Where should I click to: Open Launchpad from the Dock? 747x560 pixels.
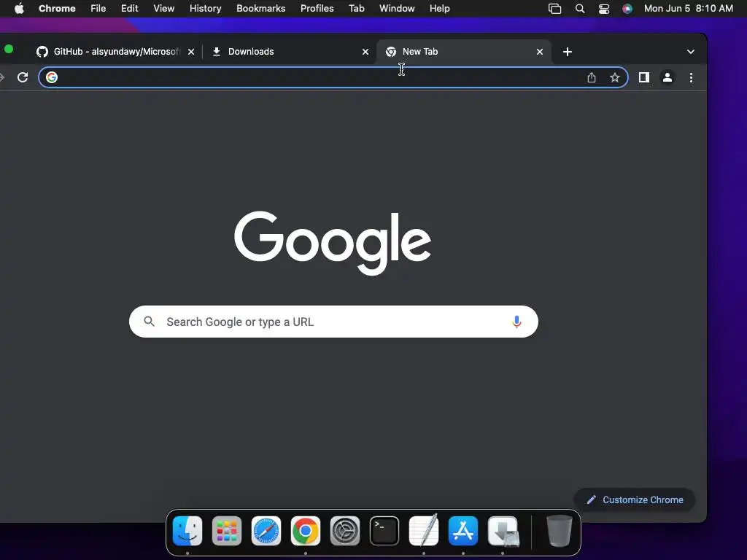[227, 531]
